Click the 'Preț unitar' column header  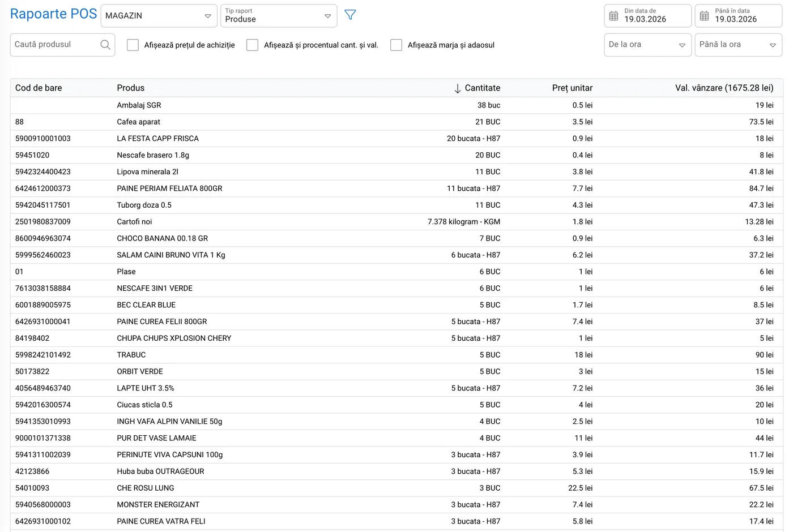[572, 88]
